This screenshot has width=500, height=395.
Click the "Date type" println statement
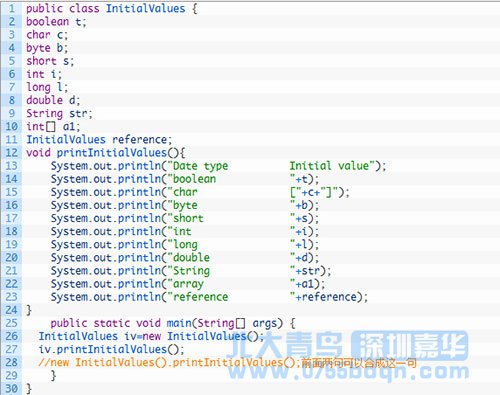point(218,166)
